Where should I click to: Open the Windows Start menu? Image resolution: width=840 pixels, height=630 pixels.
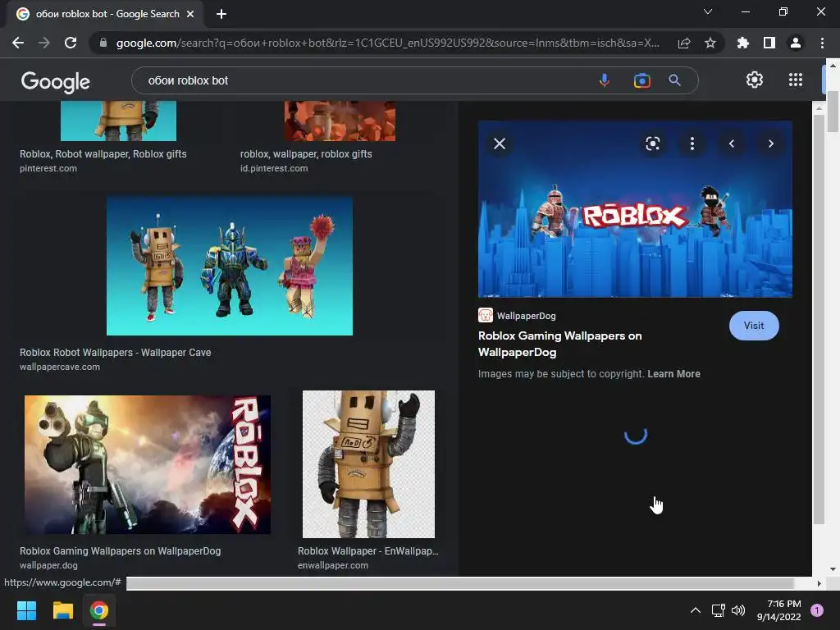click(x=26, y=610)
